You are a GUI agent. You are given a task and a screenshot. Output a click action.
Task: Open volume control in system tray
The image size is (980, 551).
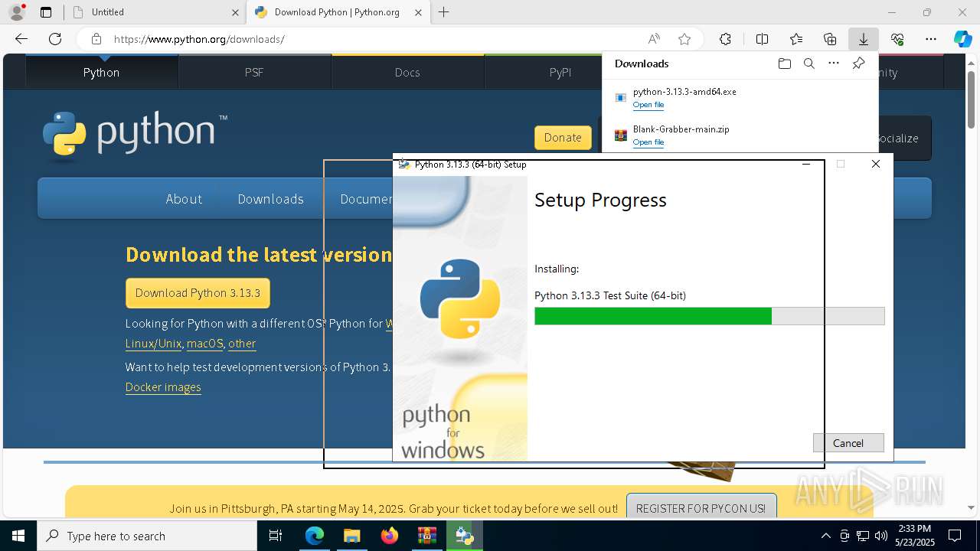pos(881,536)
